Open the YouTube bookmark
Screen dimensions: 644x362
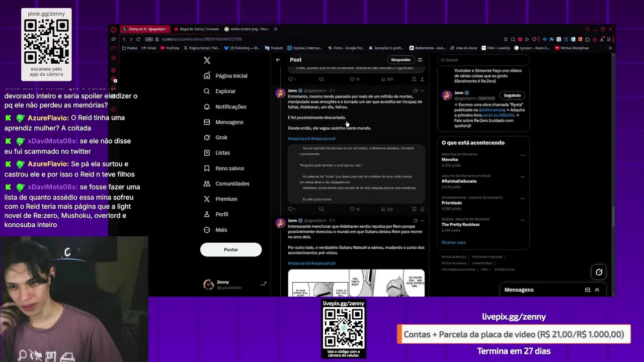point(170,48)
